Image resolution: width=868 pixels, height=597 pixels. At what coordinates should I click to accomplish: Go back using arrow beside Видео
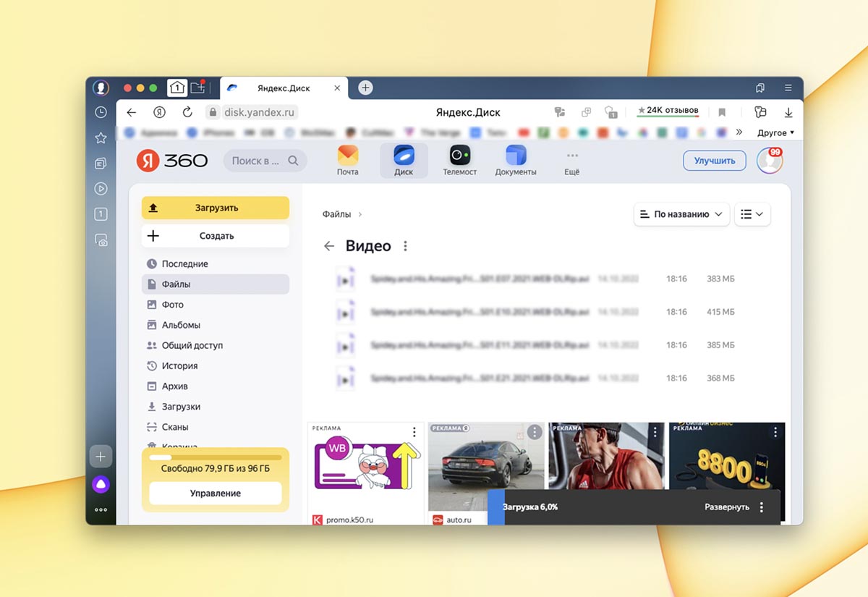point(329,246)
